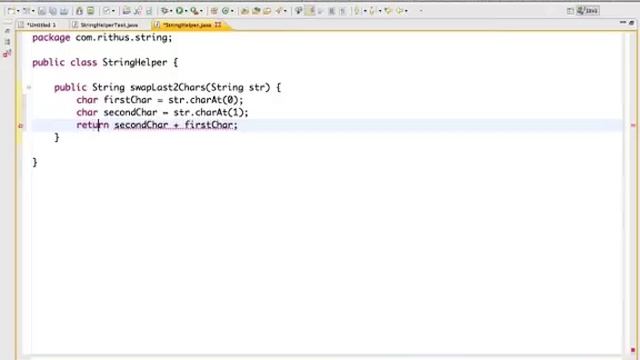Click the Debug bug icon
Viewport: 640px width, 360px height.
coord(164,11)
